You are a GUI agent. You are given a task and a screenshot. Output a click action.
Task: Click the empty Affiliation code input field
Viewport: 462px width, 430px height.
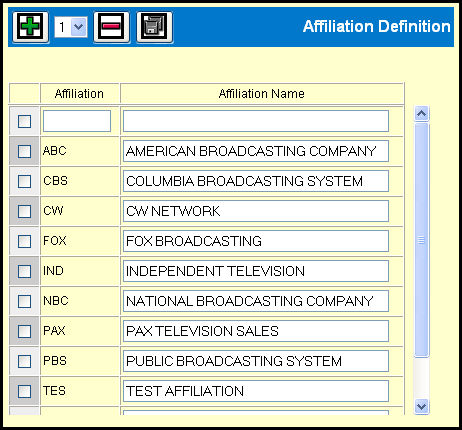click(77, 121)
